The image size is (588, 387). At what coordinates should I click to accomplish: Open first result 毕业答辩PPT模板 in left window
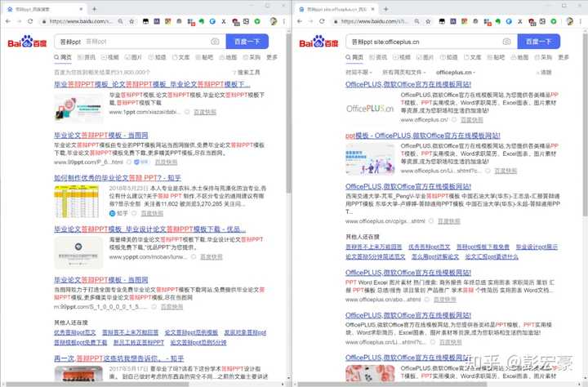point(152,84)
